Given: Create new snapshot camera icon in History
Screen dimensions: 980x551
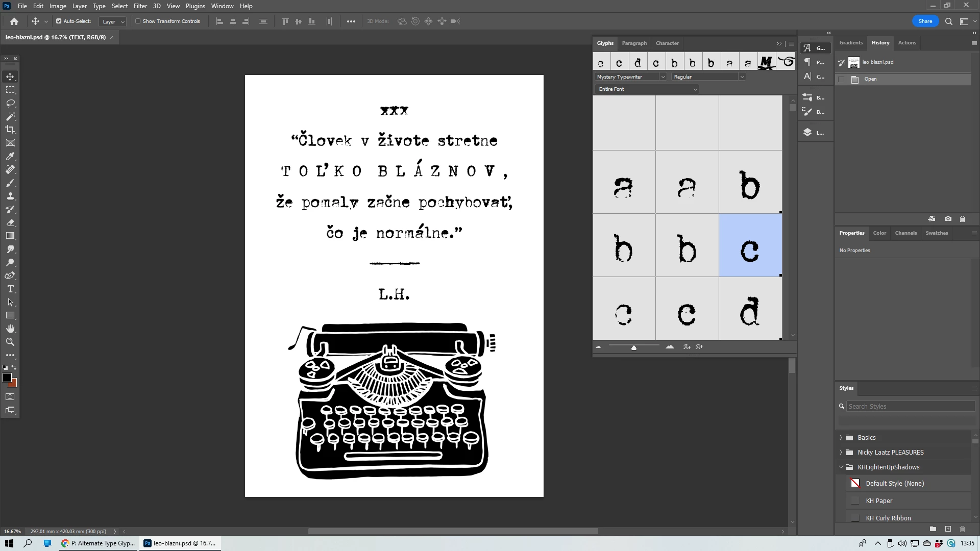Looking at the screenshot, I should (x=948, y=219).
